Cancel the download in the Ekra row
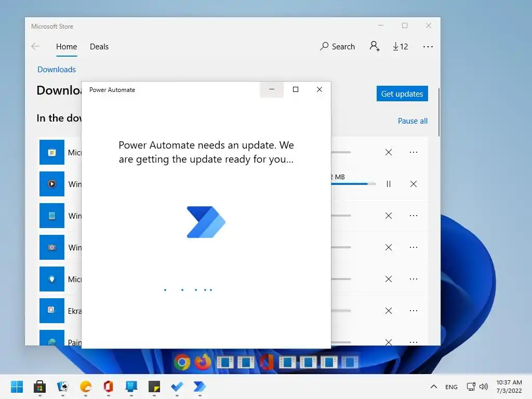The height and width of the screenshot is (399, 532). coord(389,311)
